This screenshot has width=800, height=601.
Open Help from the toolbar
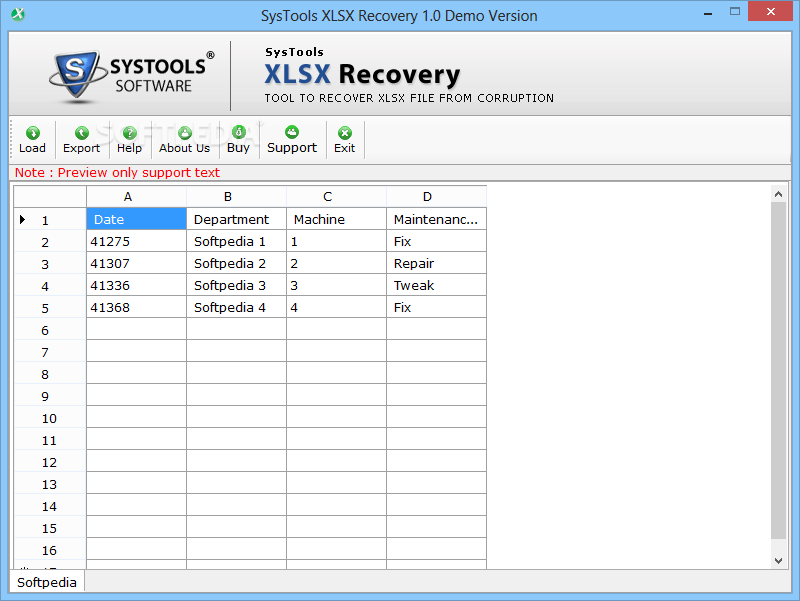click(130, 140)
